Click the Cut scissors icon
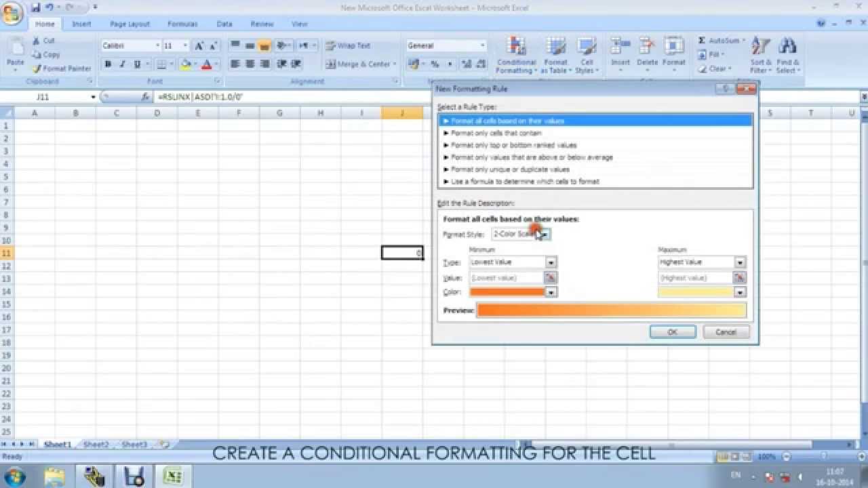 pyautogui.click(x=36, y=41)
